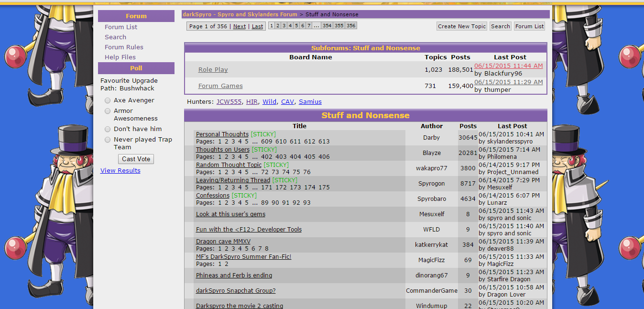Open hunter JCW555's profile
Viewport: 644px width, 309px height.
(x=229, y=102)
